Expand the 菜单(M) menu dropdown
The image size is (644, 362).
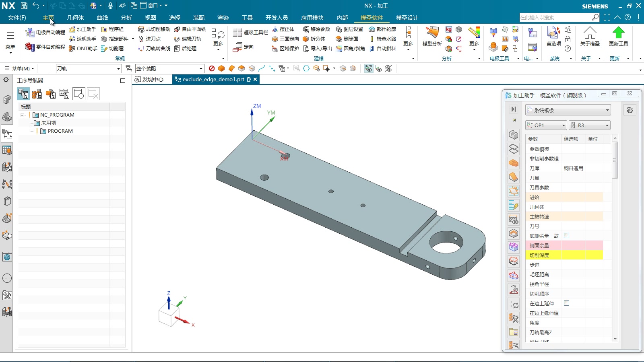(x=19, y=69)
